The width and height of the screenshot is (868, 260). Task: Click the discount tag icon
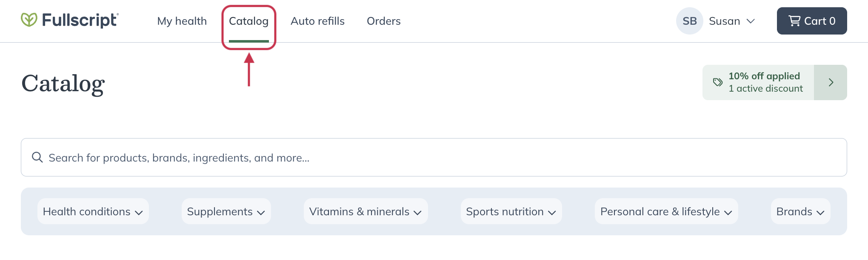point(718,82)
